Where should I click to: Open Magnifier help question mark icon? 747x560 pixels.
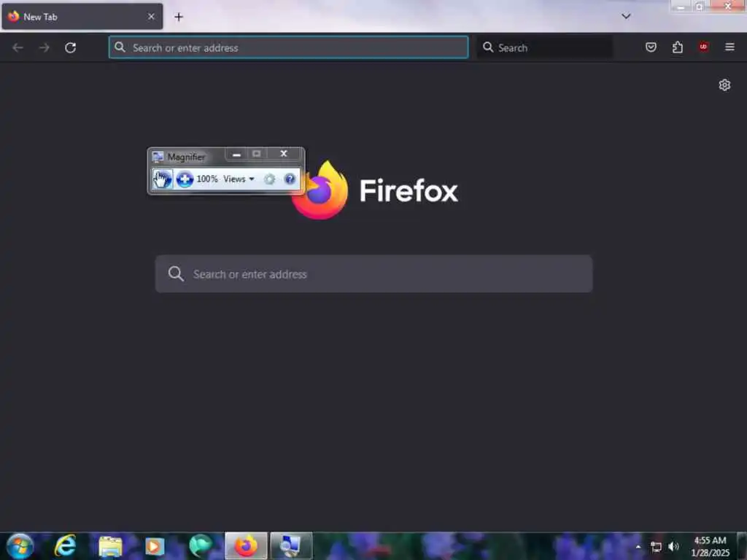pyautogui.click(x=290, y=179)
